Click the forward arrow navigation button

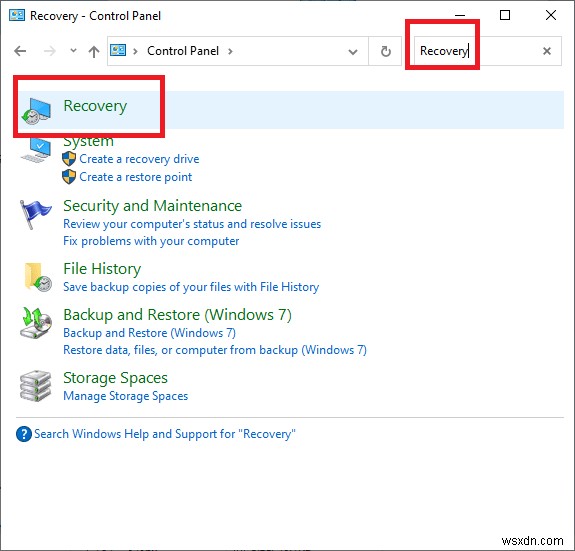(50, 51)
